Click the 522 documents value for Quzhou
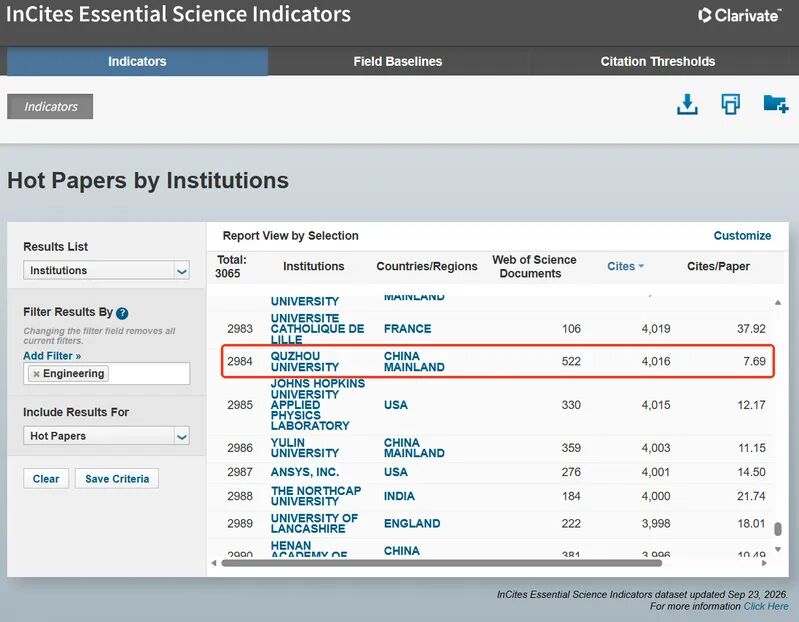The image size is (799, 622). [x=571, y=361]
